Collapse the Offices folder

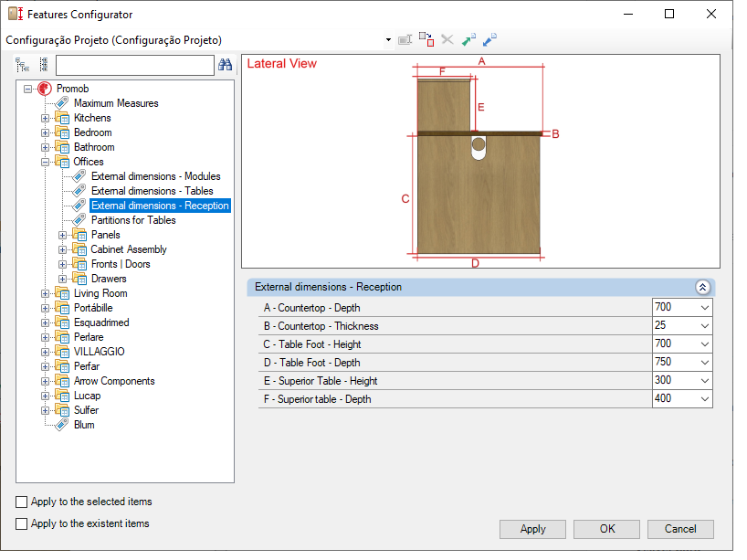click(46, 162)
